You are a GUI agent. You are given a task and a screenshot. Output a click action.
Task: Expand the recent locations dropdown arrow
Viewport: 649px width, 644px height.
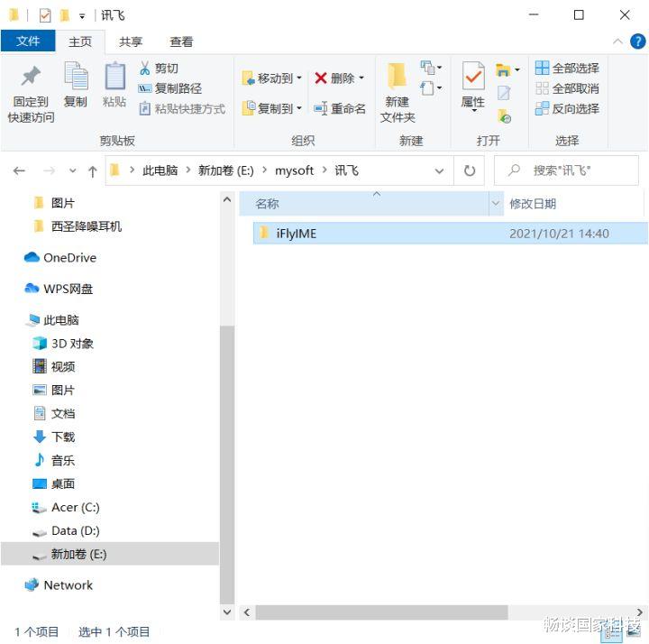pos(73,170)
